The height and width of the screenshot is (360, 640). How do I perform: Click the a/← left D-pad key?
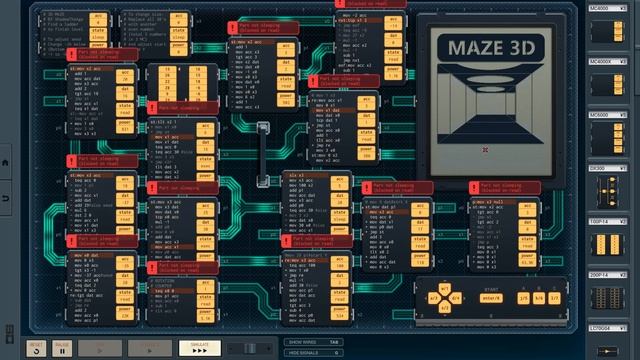pyautogui.click(x=434, y=298)
